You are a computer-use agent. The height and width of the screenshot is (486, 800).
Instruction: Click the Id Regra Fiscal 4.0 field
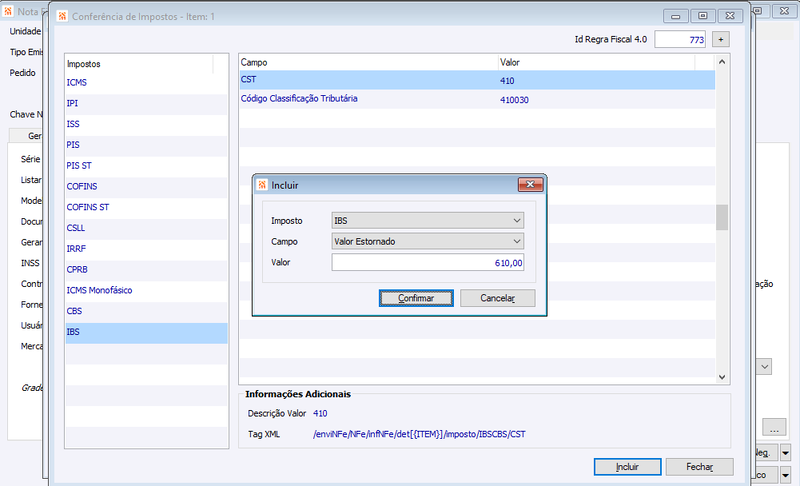point(680,39)
